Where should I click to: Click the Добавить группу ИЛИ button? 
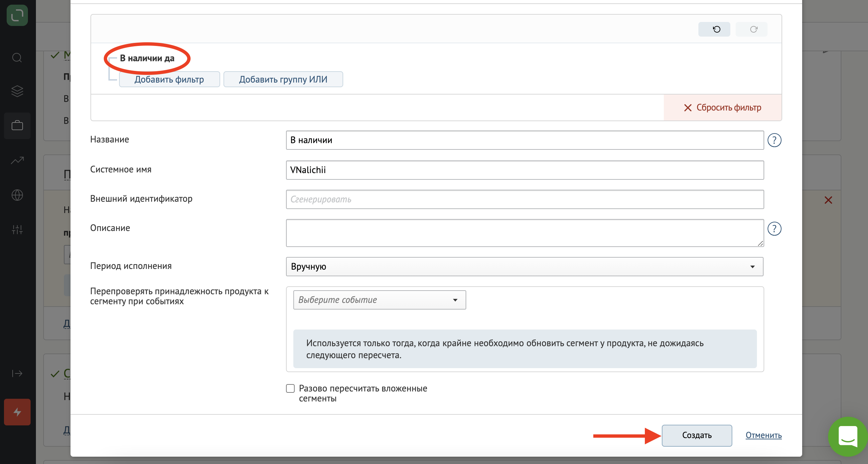(283, 79)
